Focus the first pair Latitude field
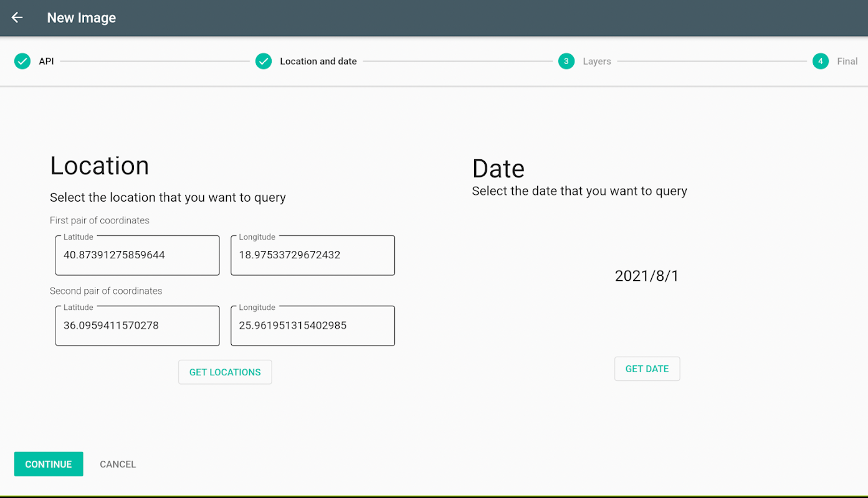 (x=138, y=255)
